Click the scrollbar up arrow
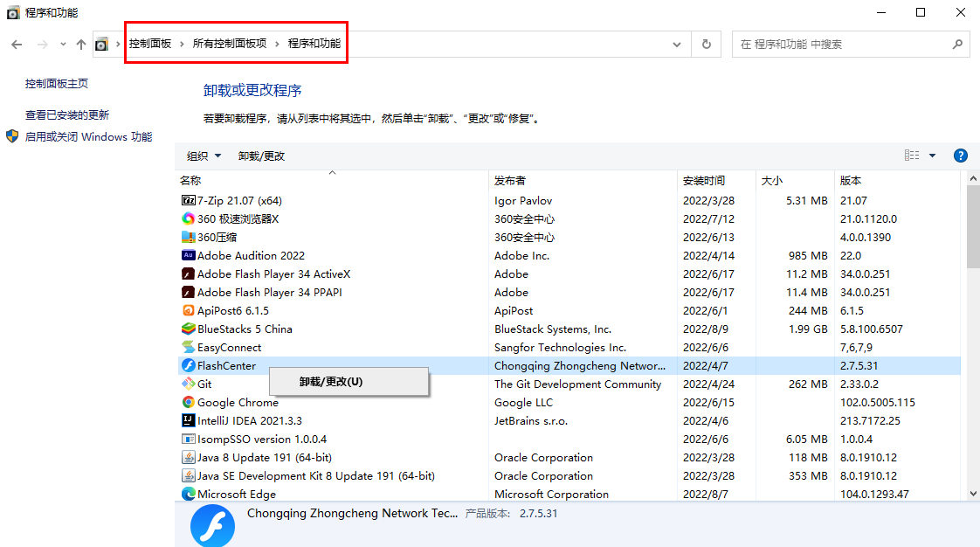 coord(973,179)
